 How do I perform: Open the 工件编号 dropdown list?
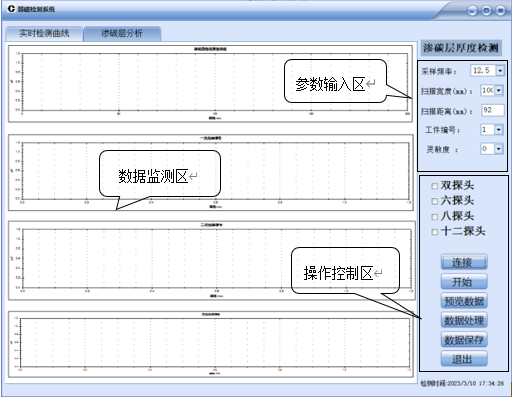click(499, 129)
